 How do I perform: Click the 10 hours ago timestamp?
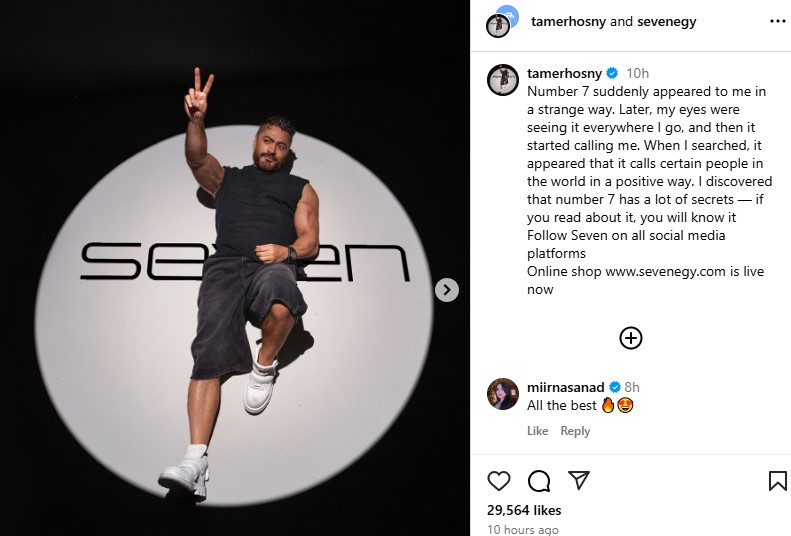pyautogui.click(x=523, y=529)
